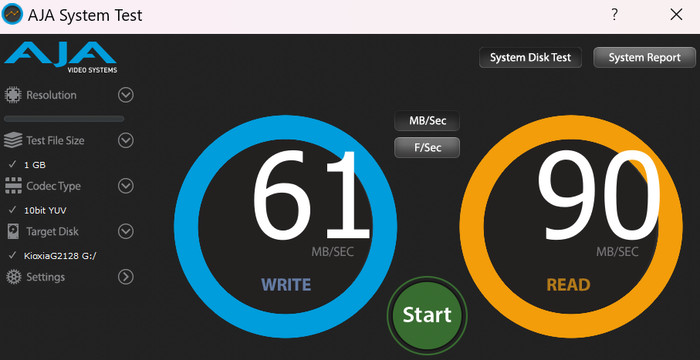This screenshot has height=360, width=700.
Task: Click the Resolution chip icon
Action: pos(13,95)
